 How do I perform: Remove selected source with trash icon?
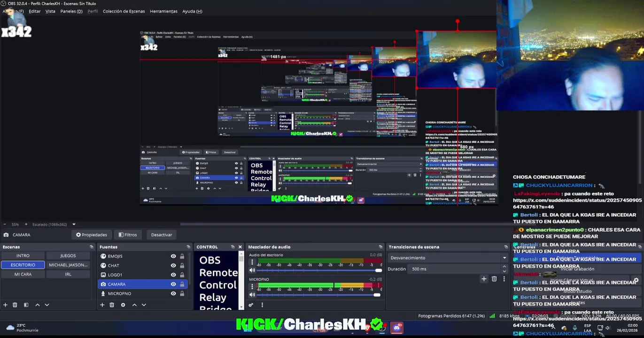[x=112, y=305]
